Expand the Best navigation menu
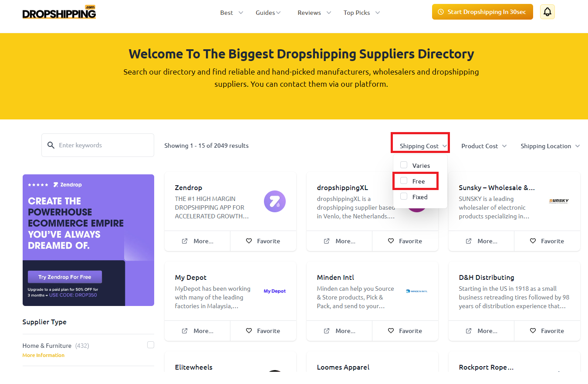The height and width of the screenshot is (384, 588). click(x=232, y=13)
